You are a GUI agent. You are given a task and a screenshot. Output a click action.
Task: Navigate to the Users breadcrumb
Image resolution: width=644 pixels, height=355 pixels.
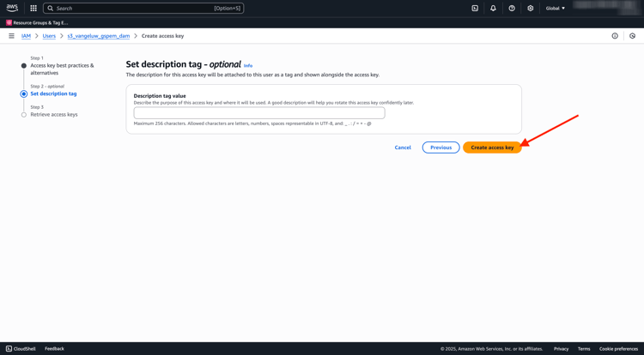click(49, 36)
